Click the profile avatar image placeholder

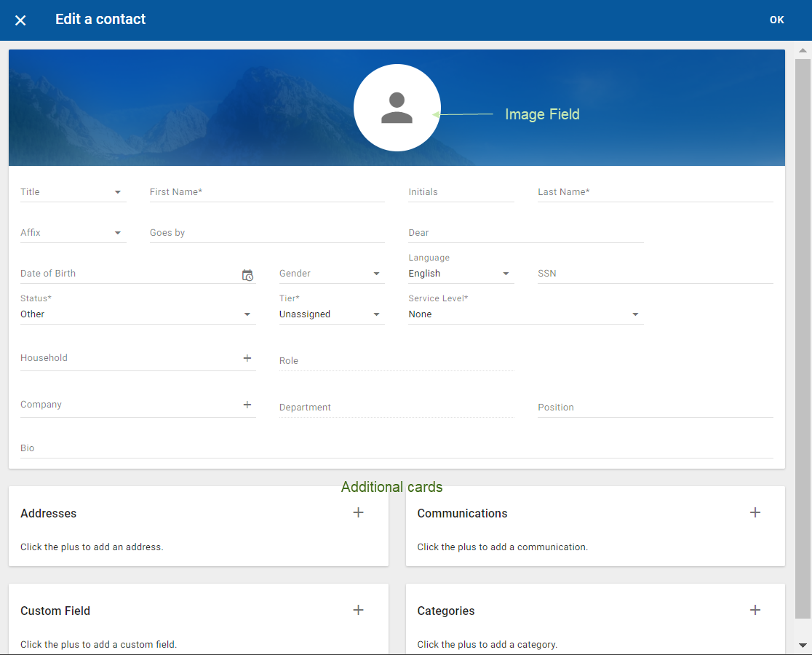[397, 108]
